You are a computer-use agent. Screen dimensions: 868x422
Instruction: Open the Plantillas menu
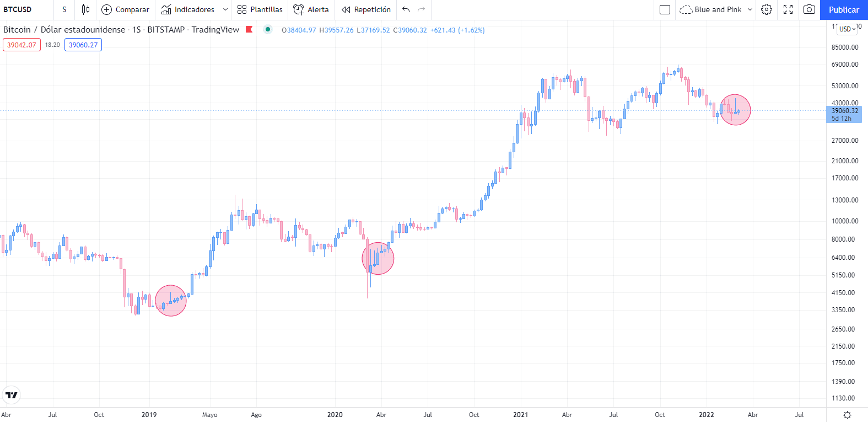point(260,9)
